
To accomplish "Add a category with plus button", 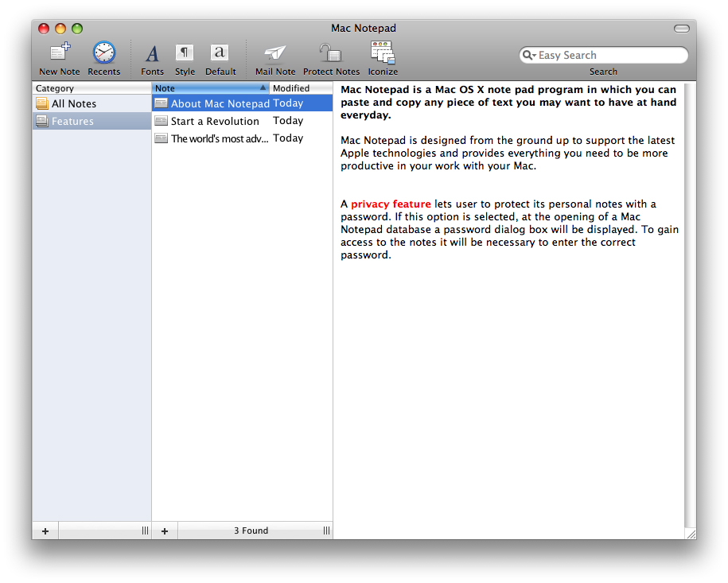I will (x=45, y=531).
